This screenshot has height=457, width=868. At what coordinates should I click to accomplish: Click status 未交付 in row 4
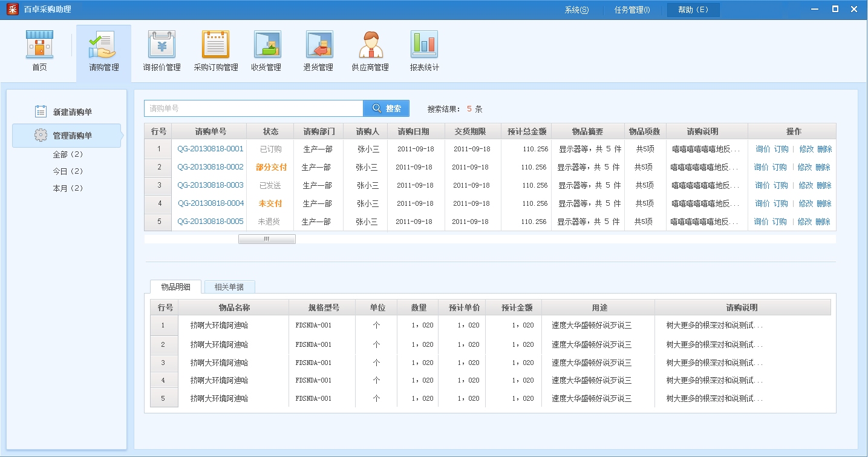[270, 203]
